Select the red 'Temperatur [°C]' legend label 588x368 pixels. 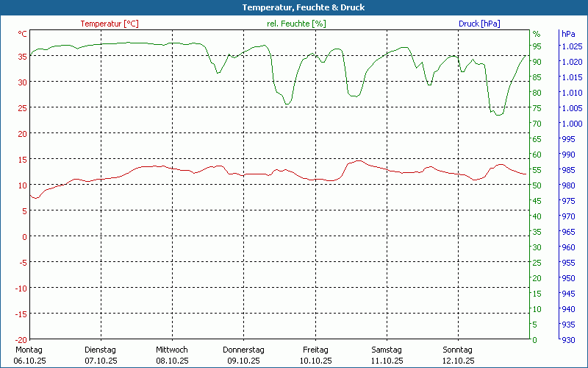click(109, 24)
